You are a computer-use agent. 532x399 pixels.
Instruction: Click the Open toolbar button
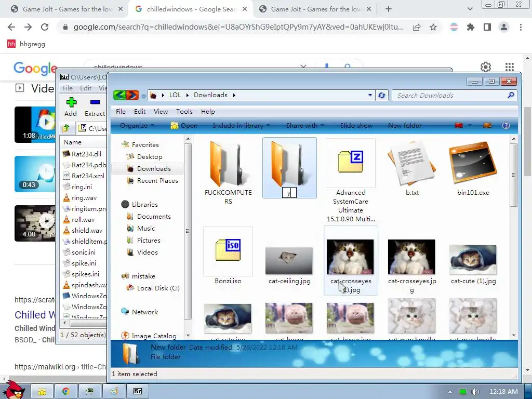[183, 126]
